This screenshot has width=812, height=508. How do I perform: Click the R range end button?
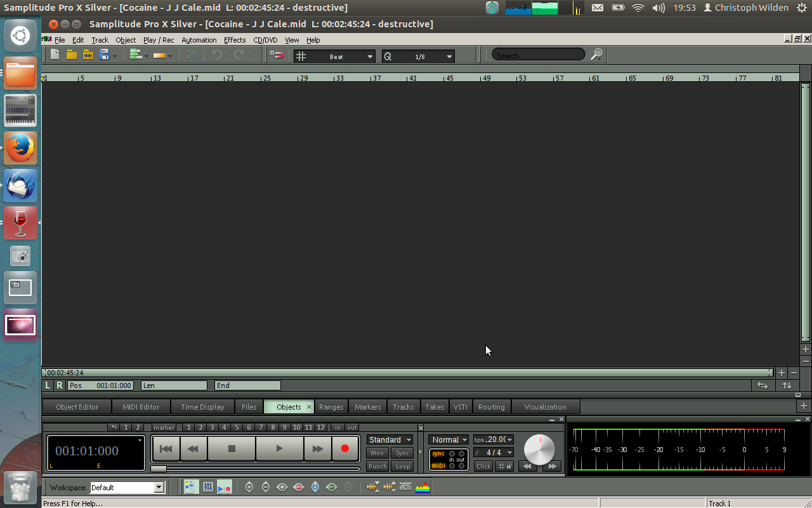click(60, 385)
